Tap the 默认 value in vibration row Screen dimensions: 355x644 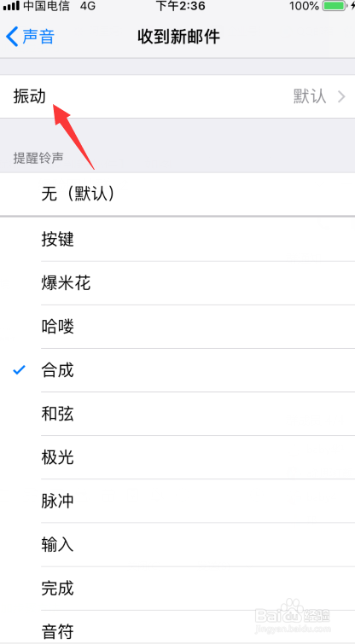click(x=310, y=97)
